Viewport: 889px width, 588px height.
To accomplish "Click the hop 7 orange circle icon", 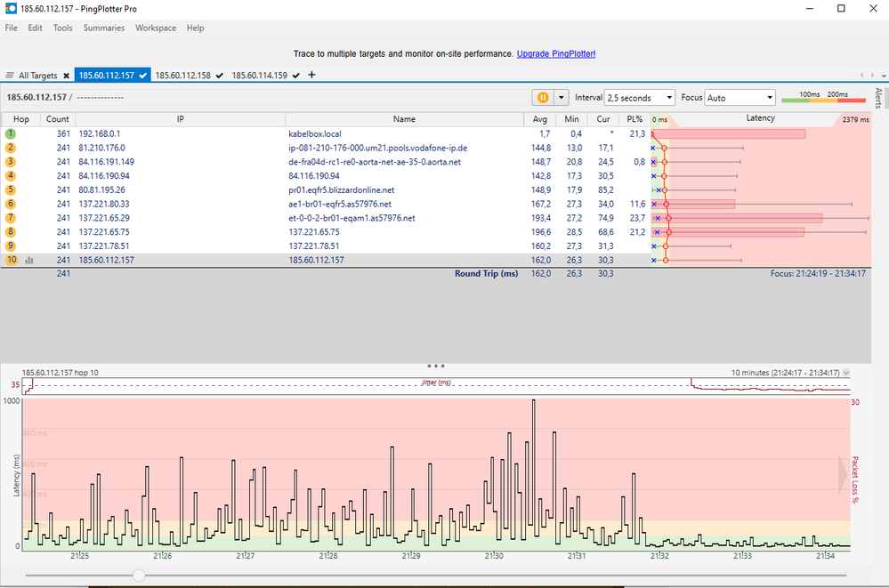I will coord(11,218).
